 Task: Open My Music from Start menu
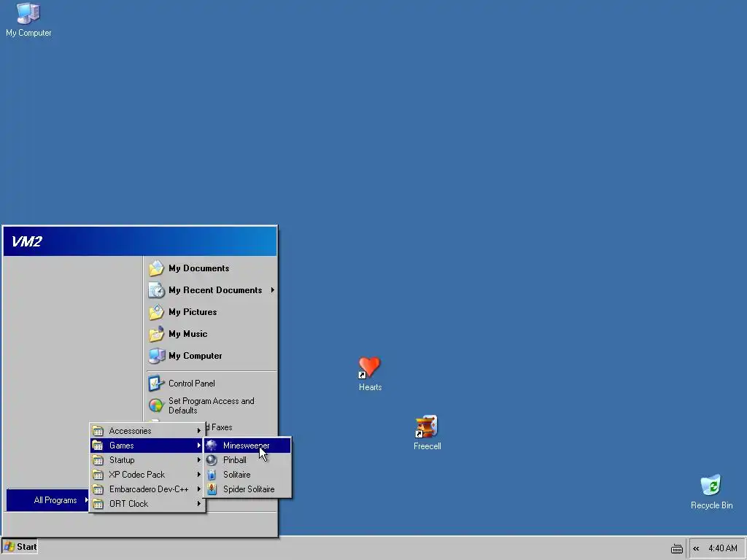tap(211, 334)
